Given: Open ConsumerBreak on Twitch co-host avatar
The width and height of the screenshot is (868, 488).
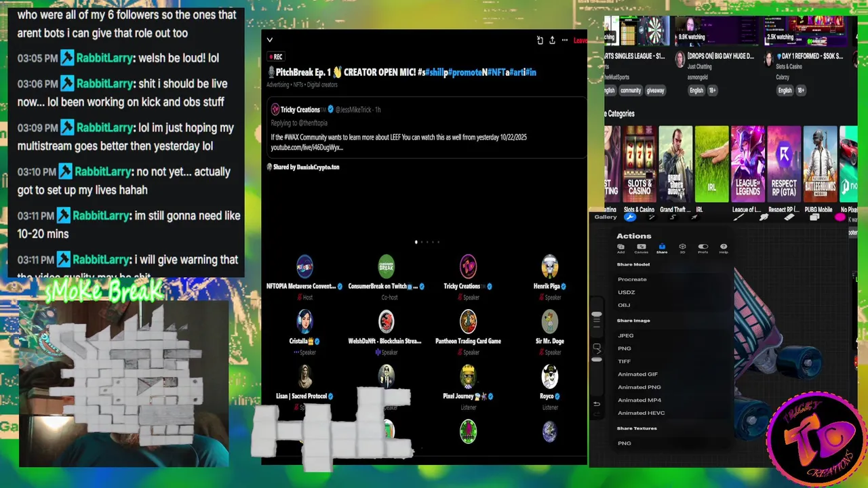Looking at the screenshot, I should 387,267.
